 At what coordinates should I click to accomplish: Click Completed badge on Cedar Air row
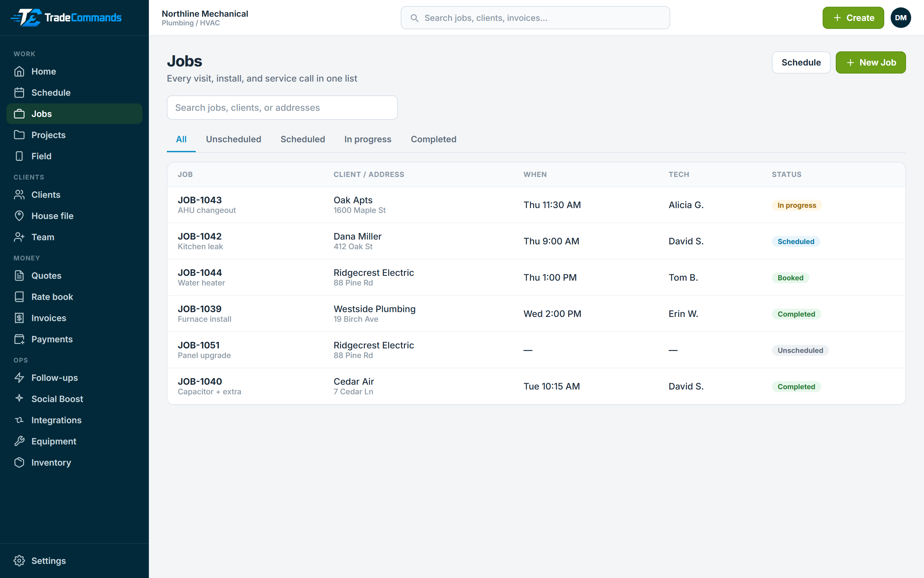(796, 387)
